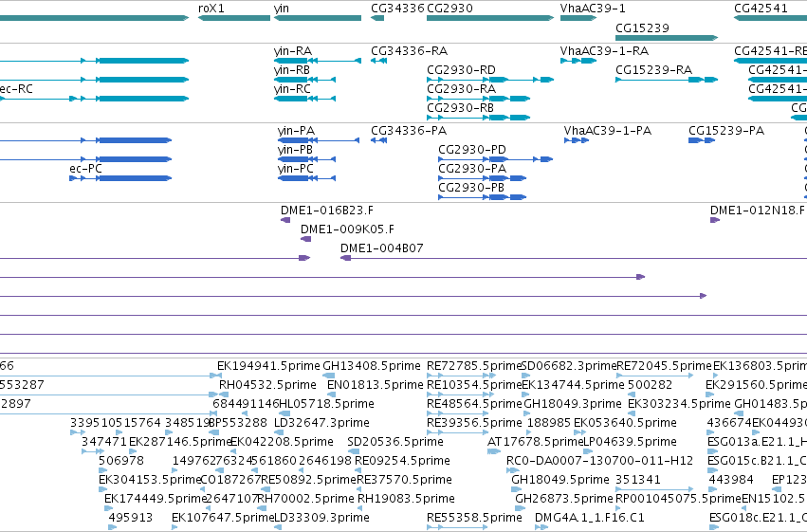
Task: Click the VhaAC39-1-PA label
Action: tap(607, 131)
